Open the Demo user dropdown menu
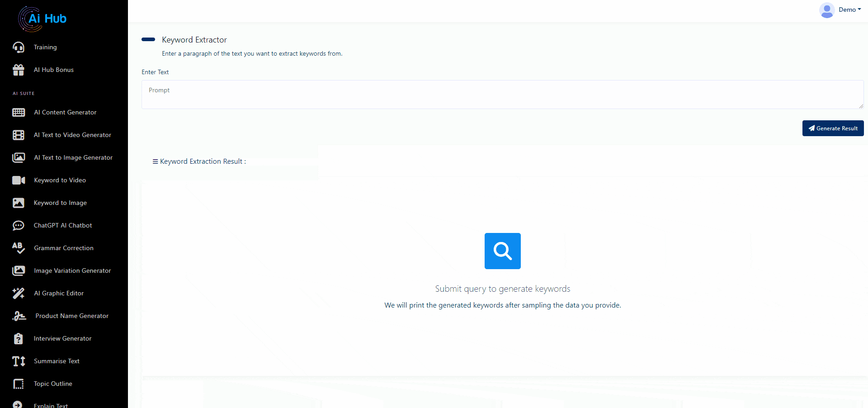This screenshot has height=408, width=868. [849, 9]
